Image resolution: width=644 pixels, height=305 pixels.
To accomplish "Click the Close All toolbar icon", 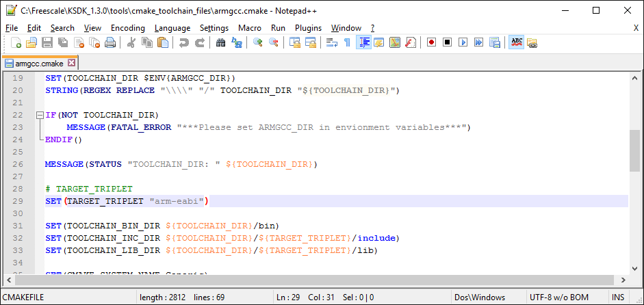I will pyautogui.click(x=94, y=42).
